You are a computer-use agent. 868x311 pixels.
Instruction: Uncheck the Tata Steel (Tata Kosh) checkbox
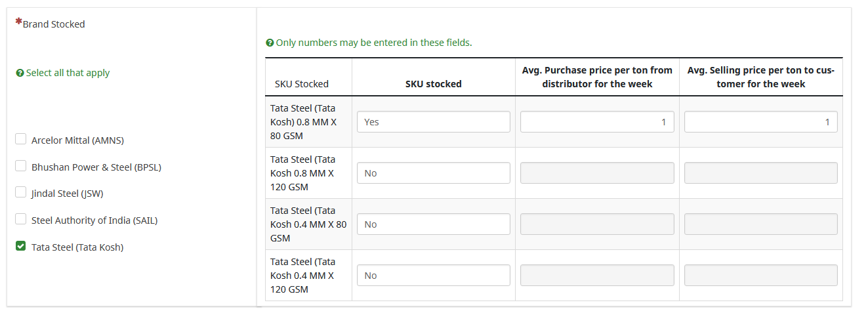pyautogui.click(x=21, y=247)
